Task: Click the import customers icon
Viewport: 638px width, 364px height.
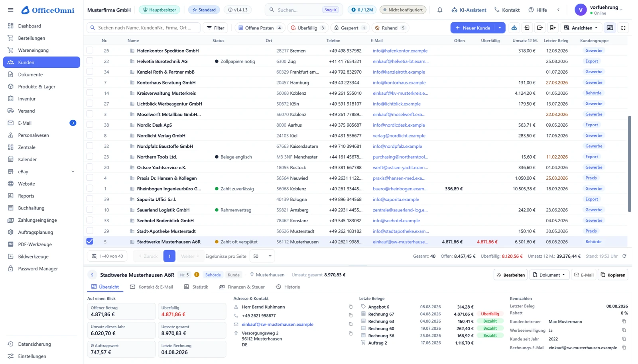Action: [527, 28]
